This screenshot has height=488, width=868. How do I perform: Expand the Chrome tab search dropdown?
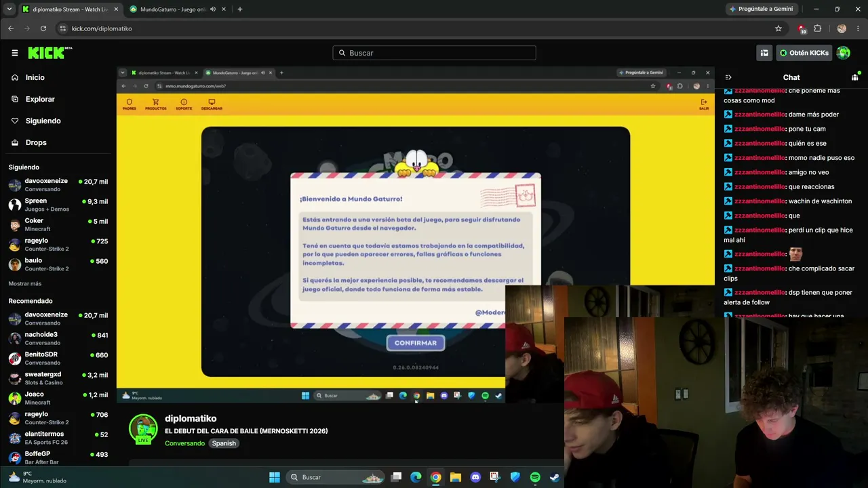(x=9, y=9)
